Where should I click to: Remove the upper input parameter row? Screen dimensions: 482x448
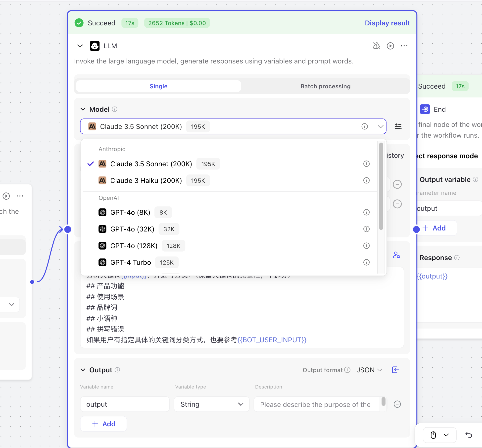point(397,184)
